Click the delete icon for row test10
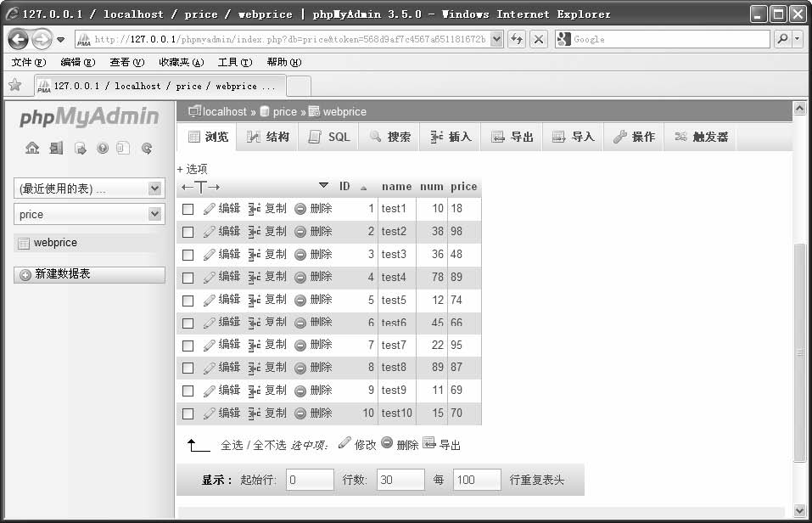The height and width of the screenshot is (523, 812). [300, 413]
